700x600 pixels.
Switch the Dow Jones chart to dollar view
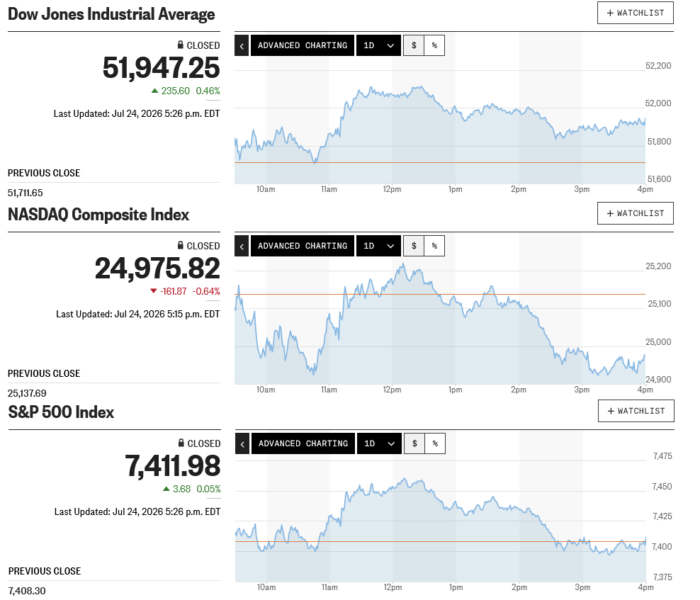(414, 45)
